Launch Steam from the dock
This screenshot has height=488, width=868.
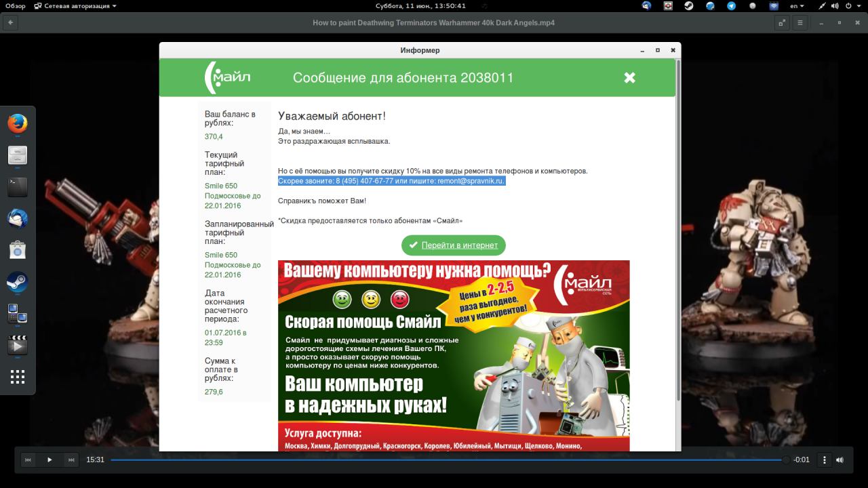click(18, 282)
